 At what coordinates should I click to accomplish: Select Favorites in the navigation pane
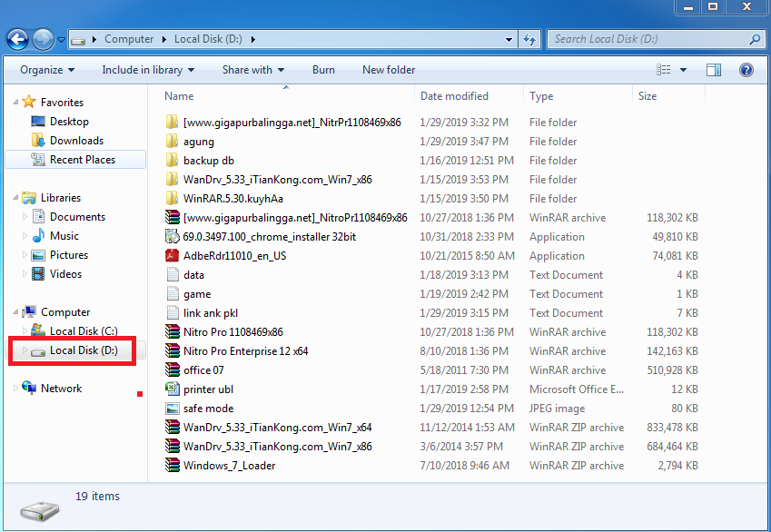pos(62,103)
